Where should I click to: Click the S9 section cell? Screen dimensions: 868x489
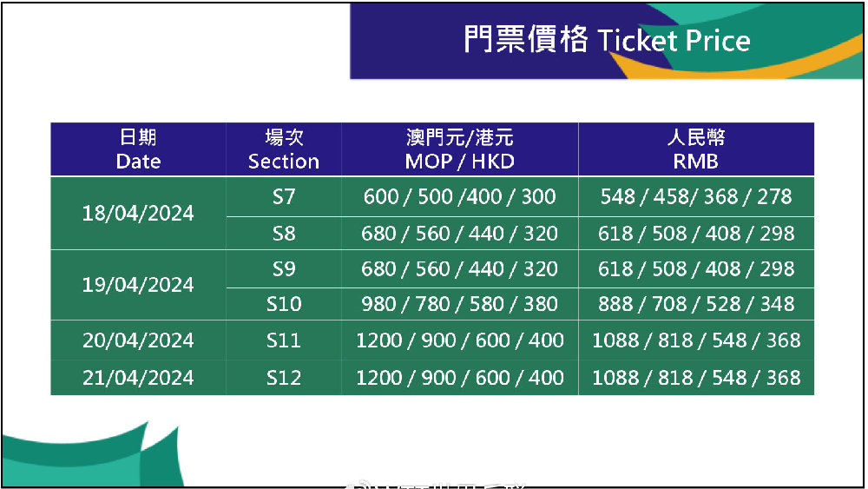click(x=284, y=268)
